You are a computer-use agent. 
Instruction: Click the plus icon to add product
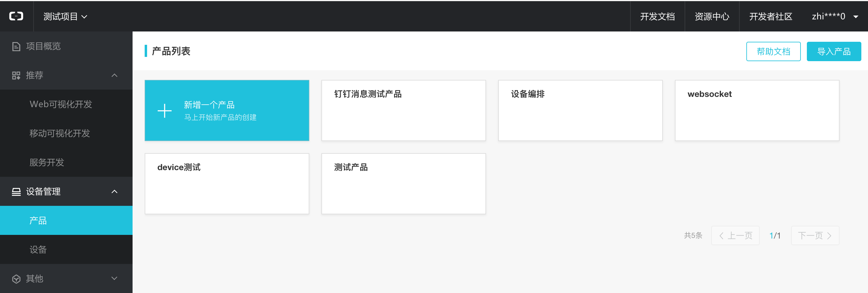click(164, 111)
